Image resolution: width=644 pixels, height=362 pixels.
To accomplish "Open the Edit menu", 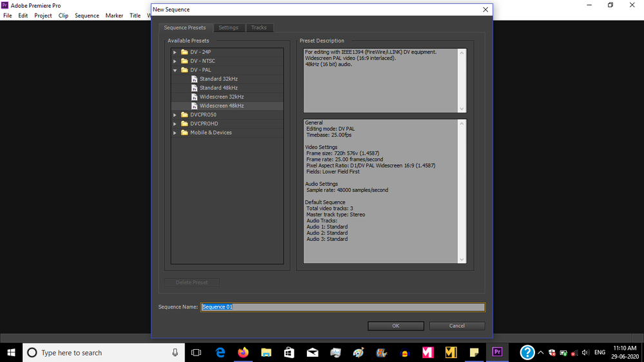I will point(23,15).
